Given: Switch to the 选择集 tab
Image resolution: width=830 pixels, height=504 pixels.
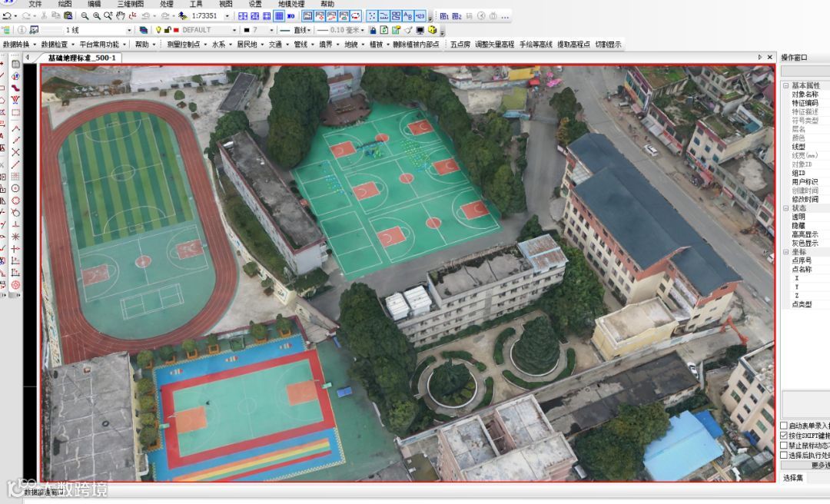Looking at the screenshot, I should click(x=793, y=478).
